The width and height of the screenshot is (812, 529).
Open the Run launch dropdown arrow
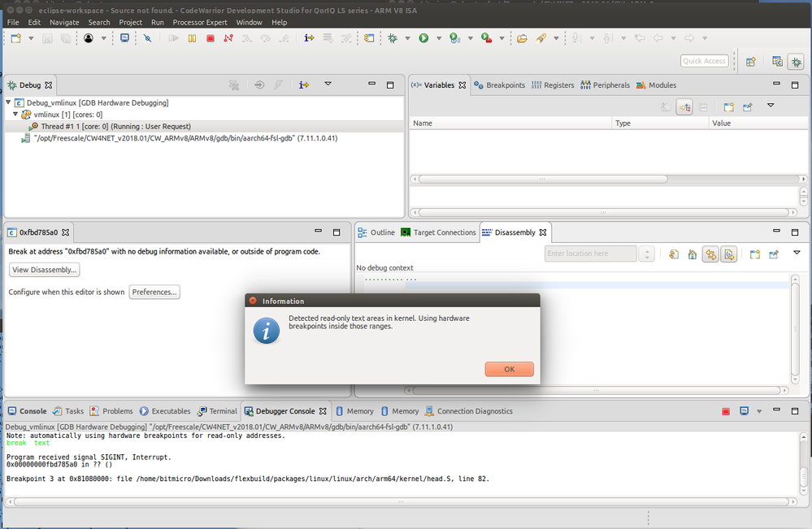point(439,38)
